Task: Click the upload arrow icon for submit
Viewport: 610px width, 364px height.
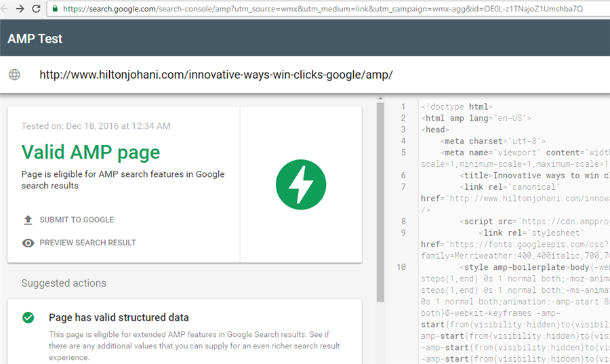Action: coord(28,220)
